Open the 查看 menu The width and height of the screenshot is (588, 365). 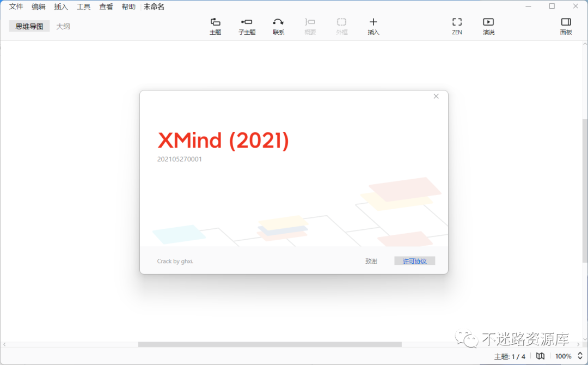(106, 7)
